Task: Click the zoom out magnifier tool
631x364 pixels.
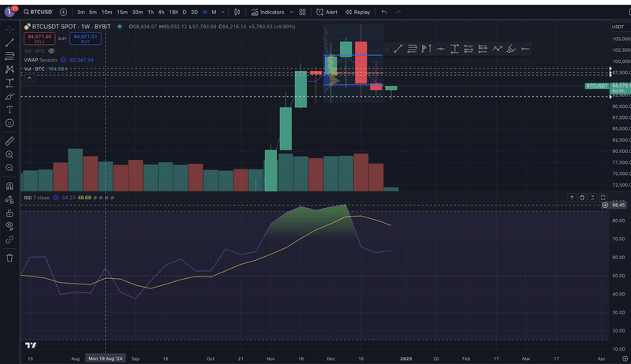Action: click(x=9, y=168)
